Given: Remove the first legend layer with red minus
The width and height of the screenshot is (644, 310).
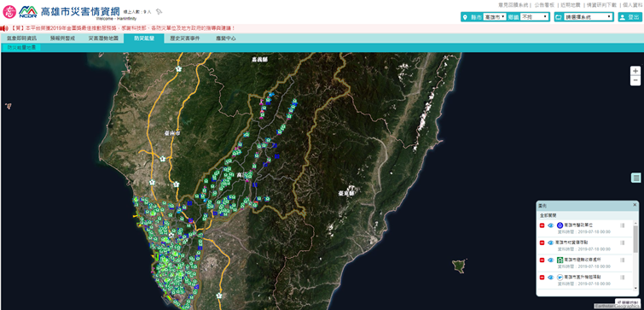Looking at the screenshot, I should click(x=542, y=225).
